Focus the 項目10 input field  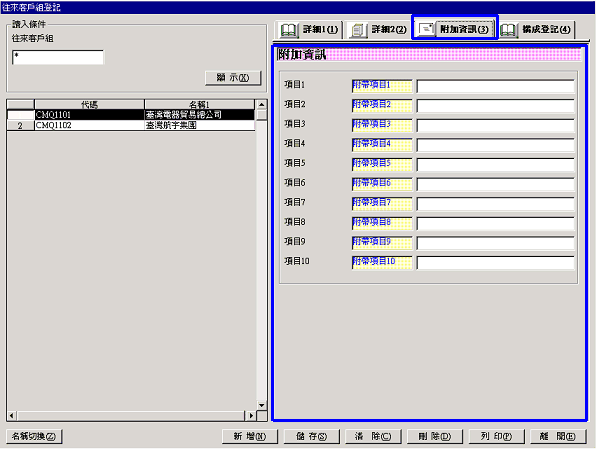(x=495, y=263)
